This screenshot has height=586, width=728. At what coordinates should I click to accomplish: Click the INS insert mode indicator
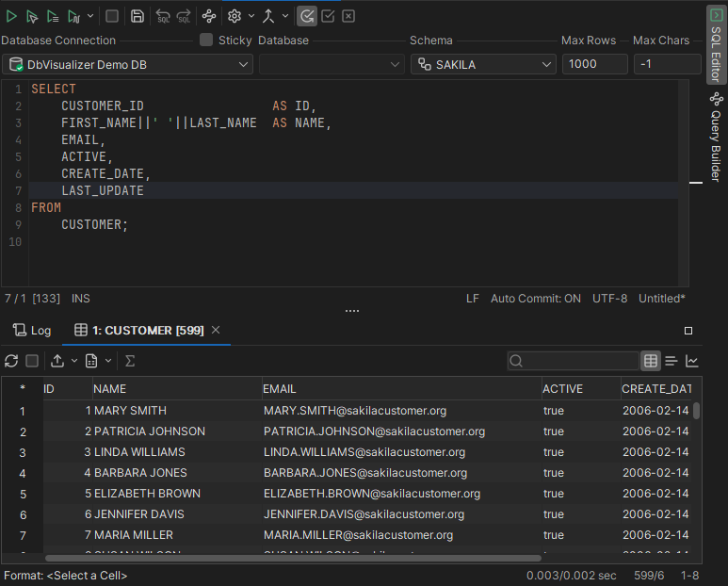81,299
